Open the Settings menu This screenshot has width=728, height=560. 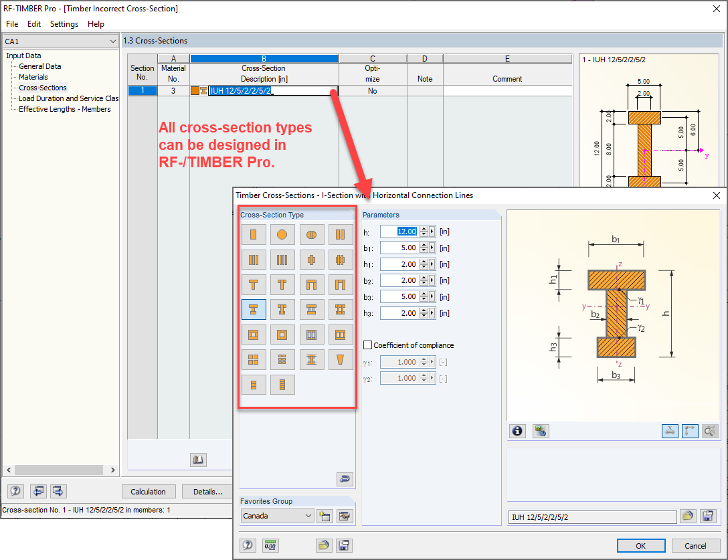pos(64,24)
